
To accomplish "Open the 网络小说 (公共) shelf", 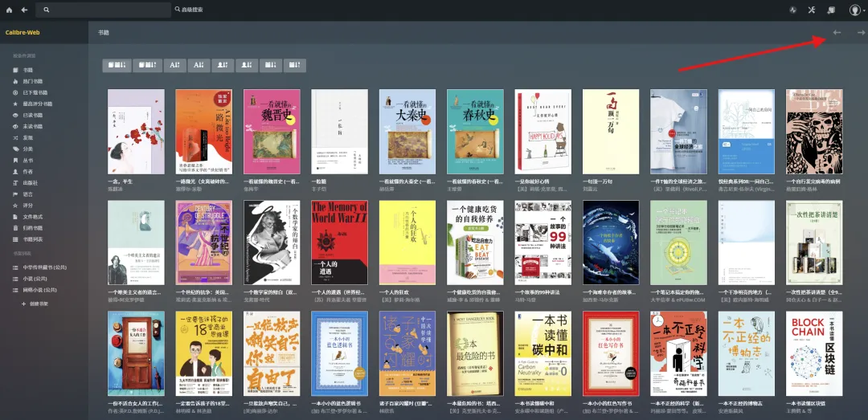I will click(35, 290).
